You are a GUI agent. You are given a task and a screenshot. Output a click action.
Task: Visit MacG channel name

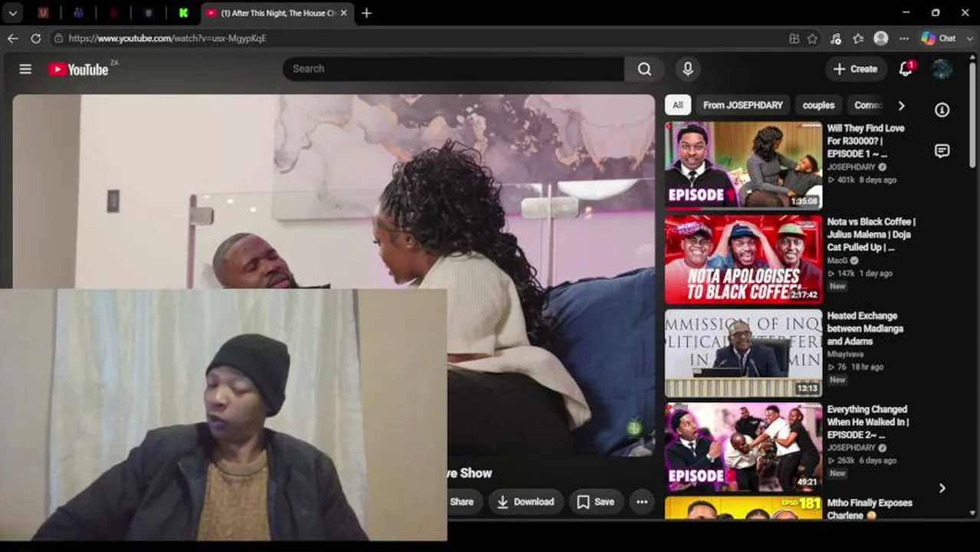tap(837, 261)
